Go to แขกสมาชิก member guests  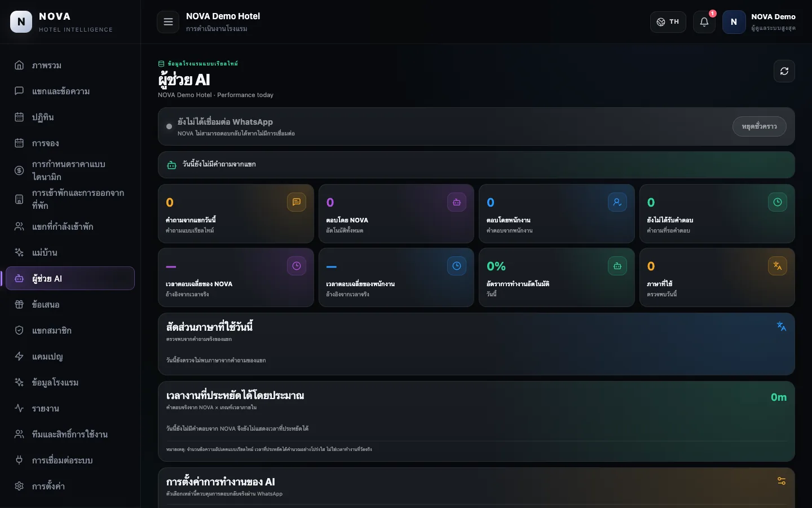(x=70, y=331)
